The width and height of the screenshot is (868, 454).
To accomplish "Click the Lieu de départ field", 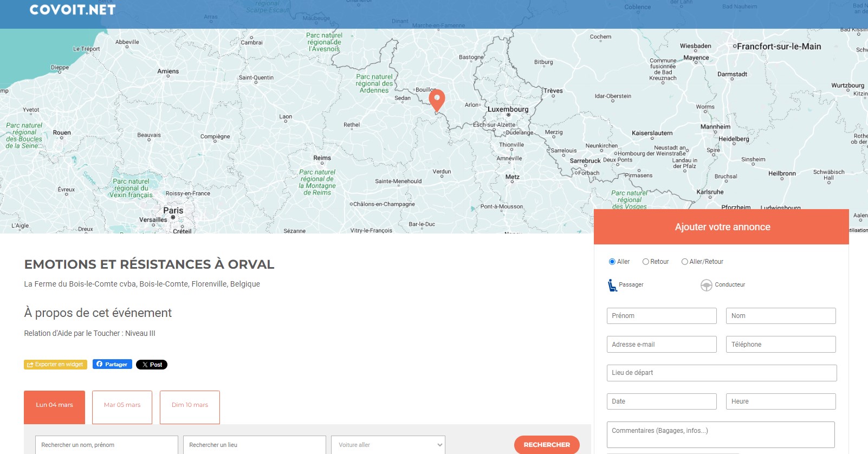I will pos(722,373).
